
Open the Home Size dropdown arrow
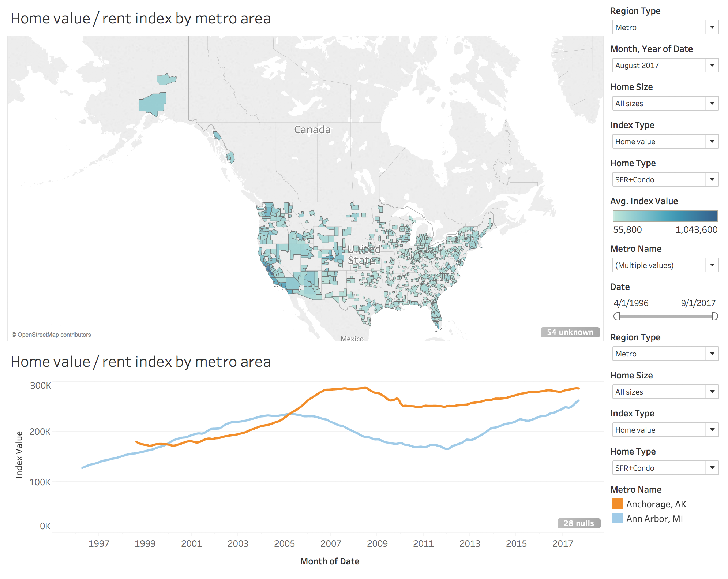point(712,103)
